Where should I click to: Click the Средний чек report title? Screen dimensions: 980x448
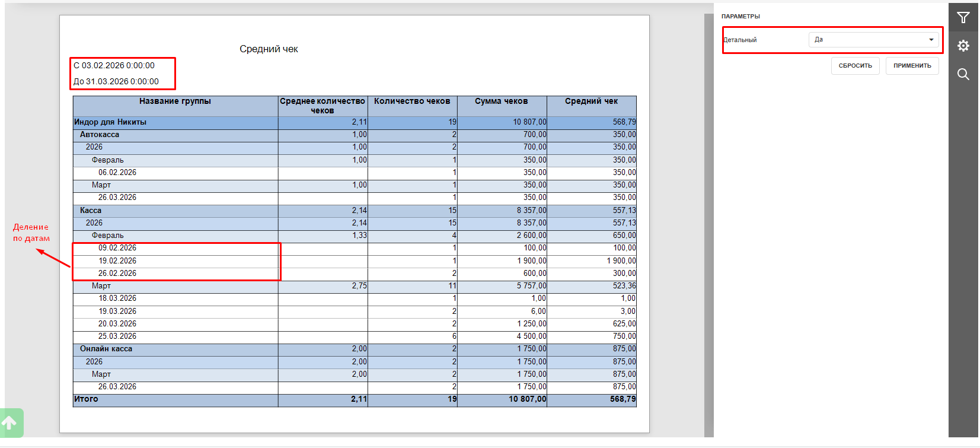pos(269,49)
